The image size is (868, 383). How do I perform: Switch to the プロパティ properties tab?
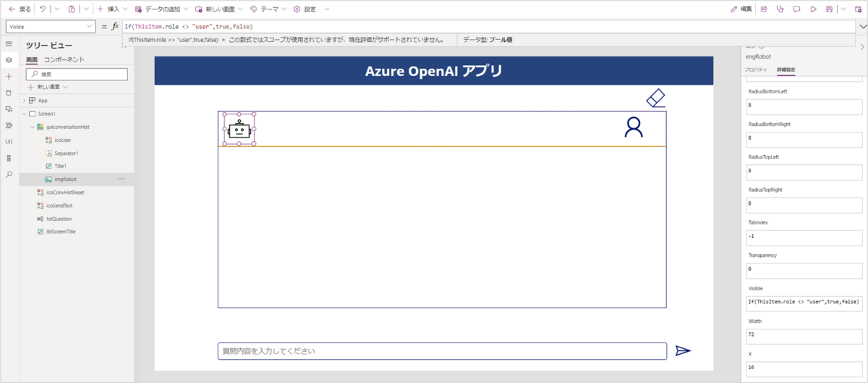coord(756,70)
